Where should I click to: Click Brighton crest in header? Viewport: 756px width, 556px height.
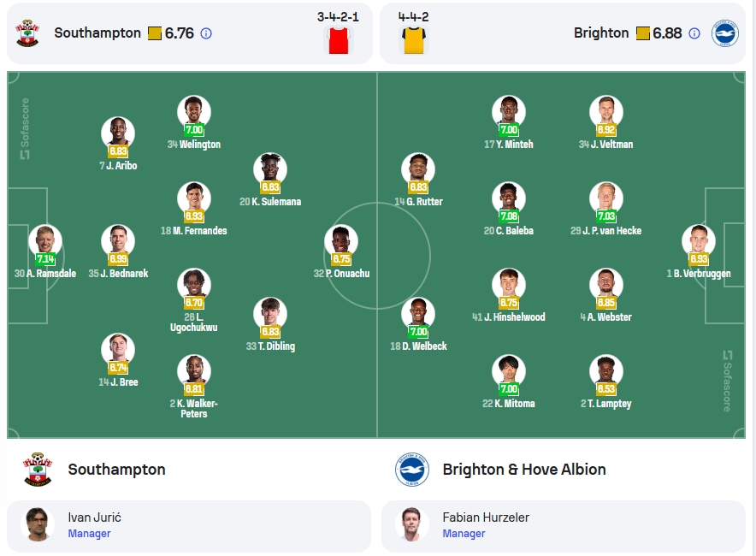[725, 33]
